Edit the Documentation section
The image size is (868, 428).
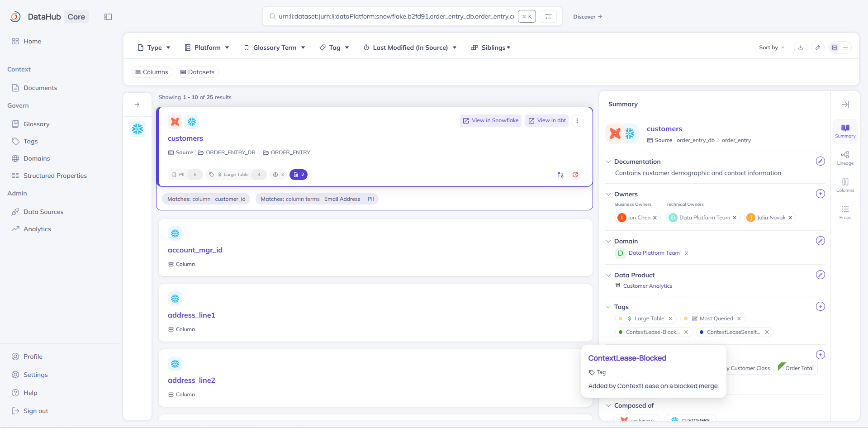click(821, 161)
